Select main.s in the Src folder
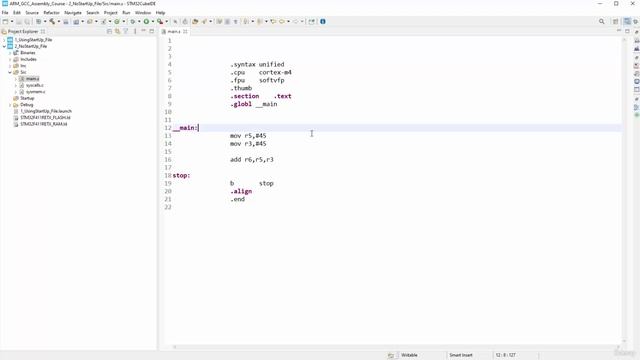Image resolution: width=640 pixels, height=360 pixels. coord(33,79)
